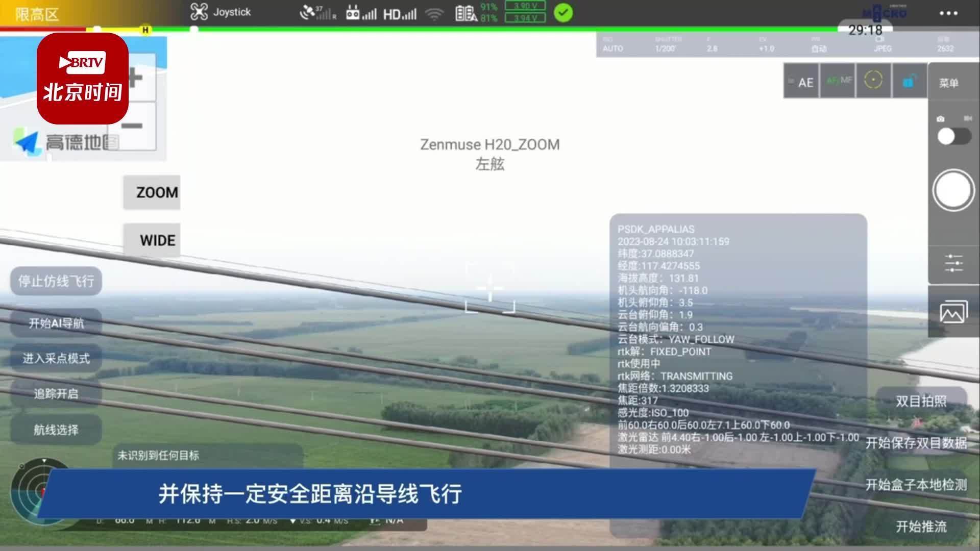Switch AF/MF focus mode
The height and width of the screenshot is (551, 980).
839,81
